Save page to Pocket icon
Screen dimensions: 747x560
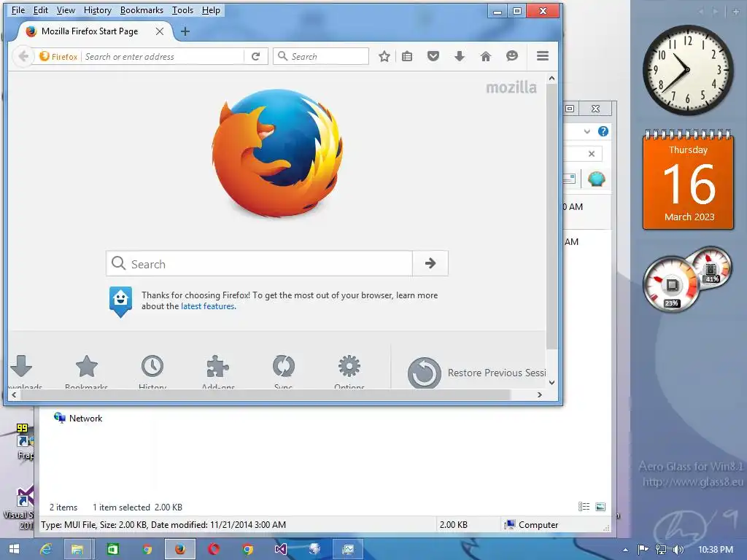point(433,56)
